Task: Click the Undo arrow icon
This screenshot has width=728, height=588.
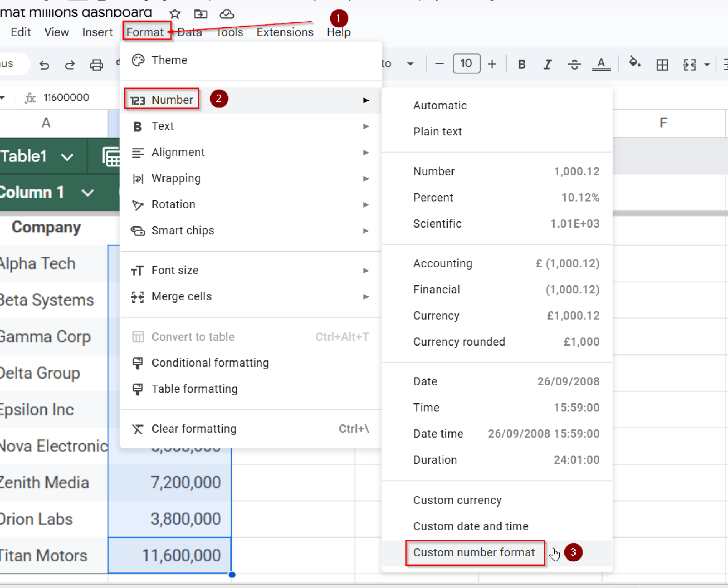Action: (x=44, y=65)
